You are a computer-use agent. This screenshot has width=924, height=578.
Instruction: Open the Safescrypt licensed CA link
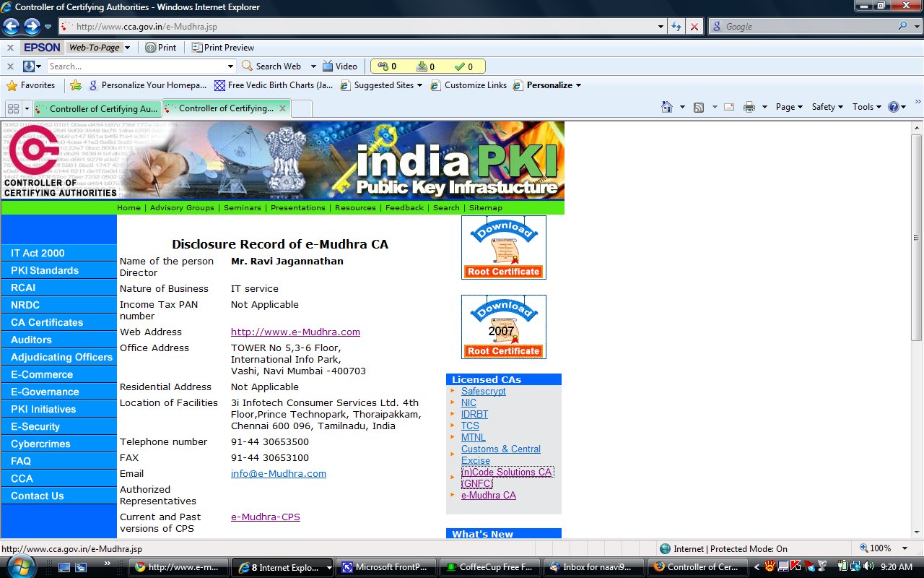coord(484,392)
